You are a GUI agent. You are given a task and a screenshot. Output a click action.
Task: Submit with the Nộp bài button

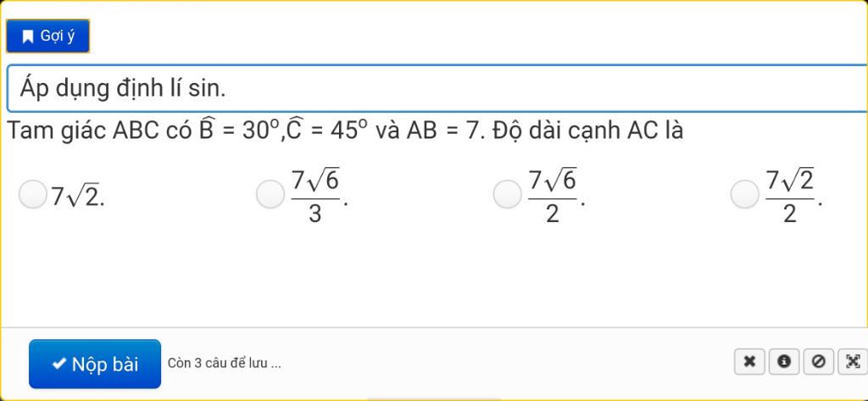[x=95, y=364]
